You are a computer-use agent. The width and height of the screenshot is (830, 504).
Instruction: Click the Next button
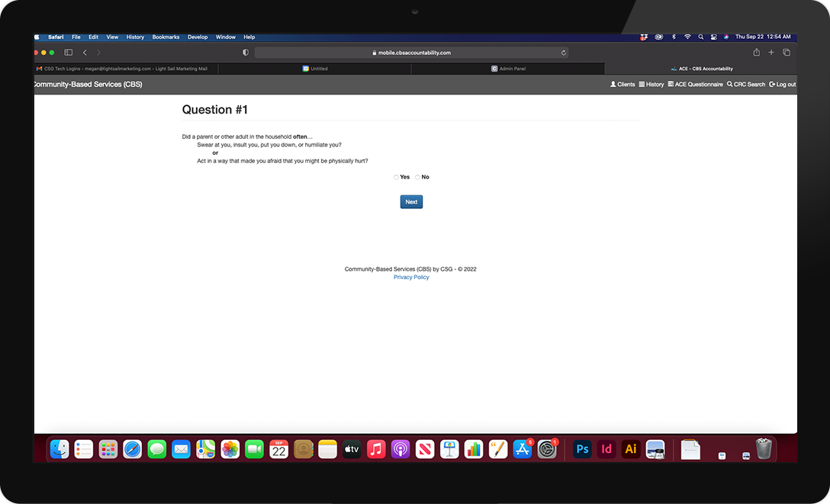tap(411, 202)
